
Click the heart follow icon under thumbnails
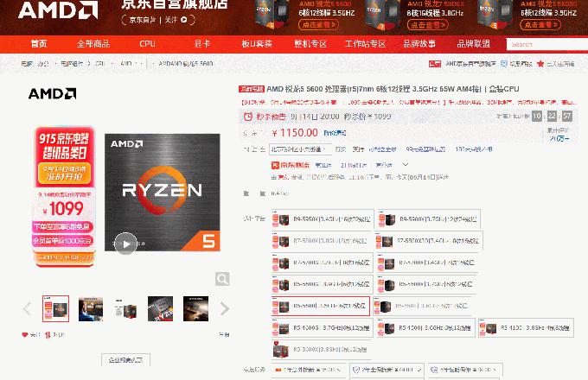pos(25,335)
